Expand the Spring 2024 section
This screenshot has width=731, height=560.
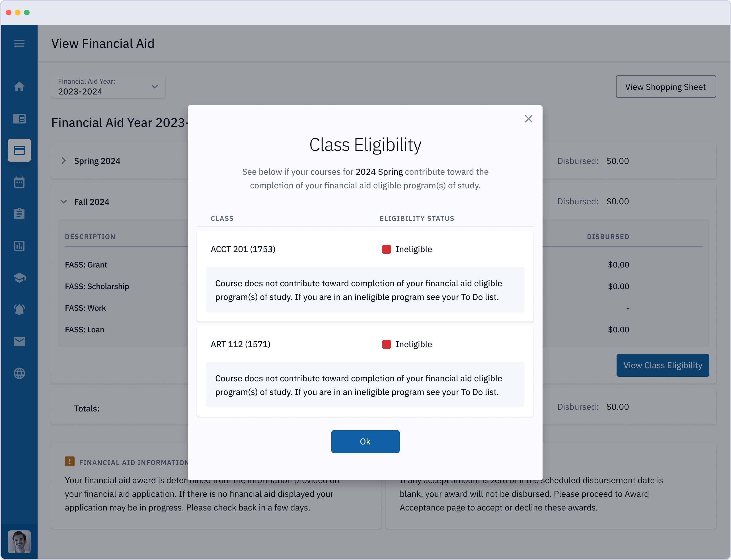point(63,160)
